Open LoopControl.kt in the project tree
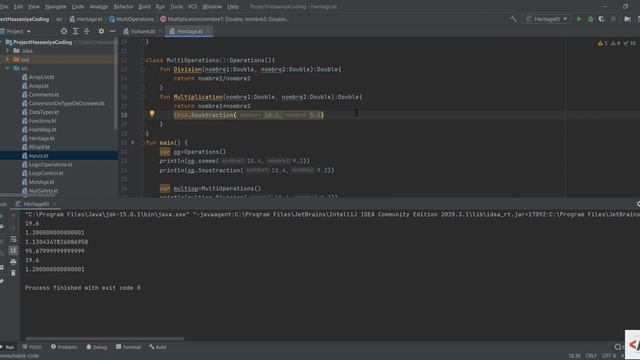This screenshot has width=640, height=360. [46, 173]
